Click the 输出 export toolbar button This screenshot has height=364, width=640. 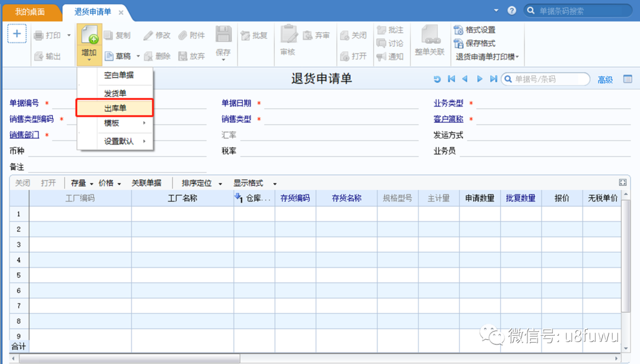pos(48,56)
